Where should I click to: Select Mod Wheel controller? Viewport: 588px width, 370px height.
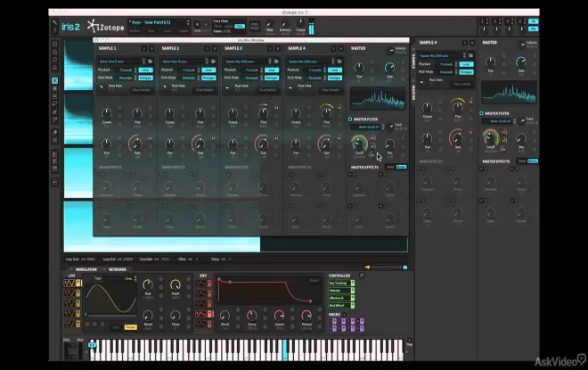coord(339,306)
